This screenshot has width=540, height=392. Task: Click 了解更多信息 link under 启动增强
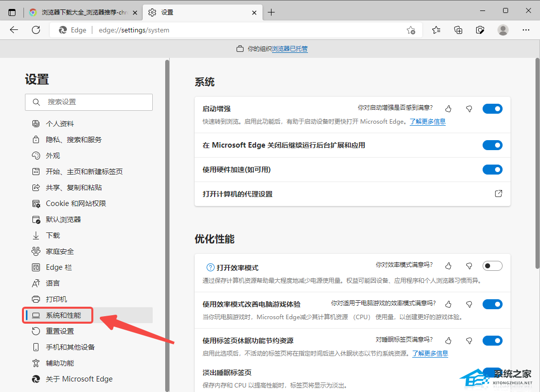click(x=428, y=122)
